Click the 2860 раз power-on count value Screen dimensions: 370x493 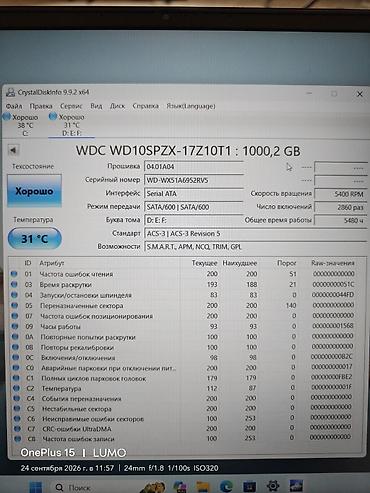(x=341, y=207)
